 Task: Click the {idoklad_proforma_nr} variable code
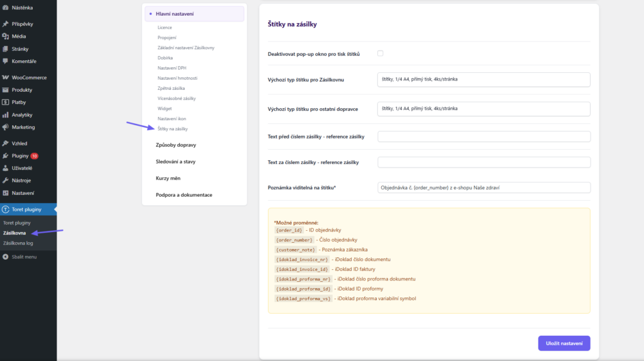coord(303,279)
